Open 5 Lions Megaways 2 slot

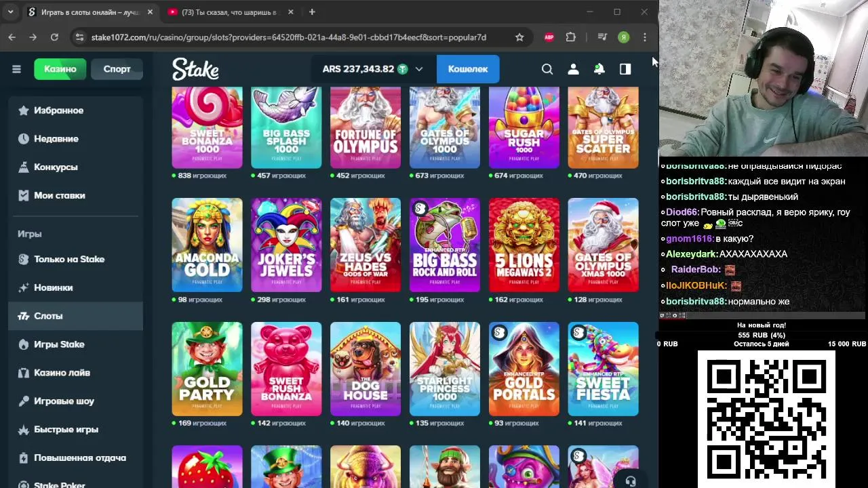[x=524, y=245]
